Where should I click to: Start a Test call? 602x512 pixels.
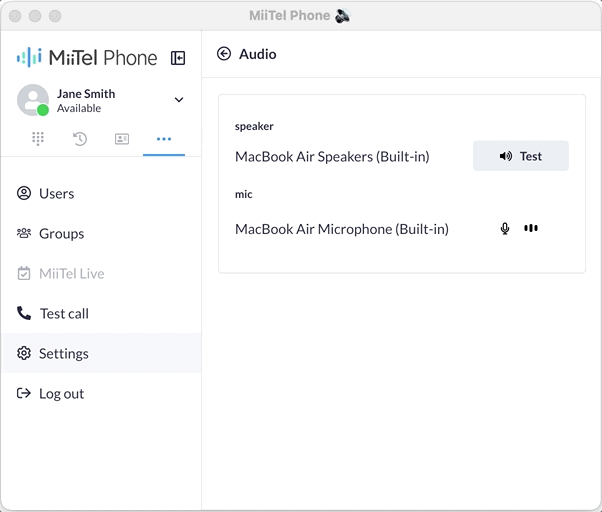(x=64, y=314)
